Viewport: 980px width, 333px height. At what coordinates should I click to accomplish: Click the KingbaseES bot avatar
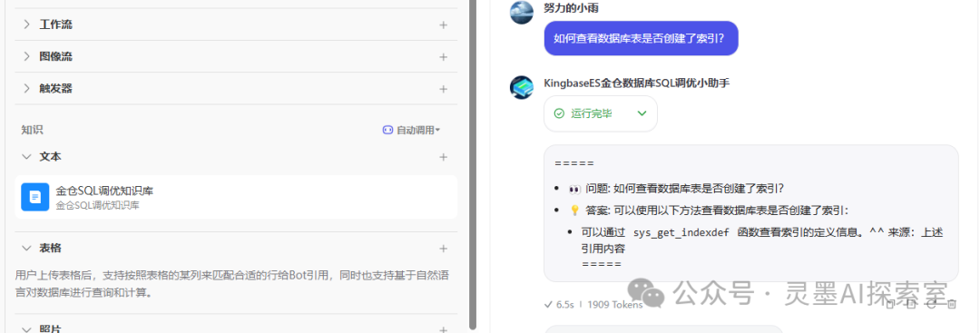[x=521, y=87]
